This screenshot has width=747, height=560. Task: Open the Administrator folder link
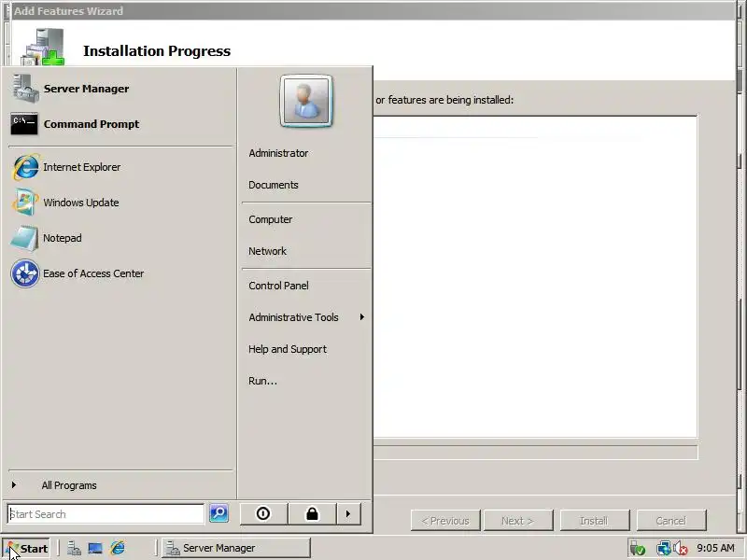(x=278, y=153)
